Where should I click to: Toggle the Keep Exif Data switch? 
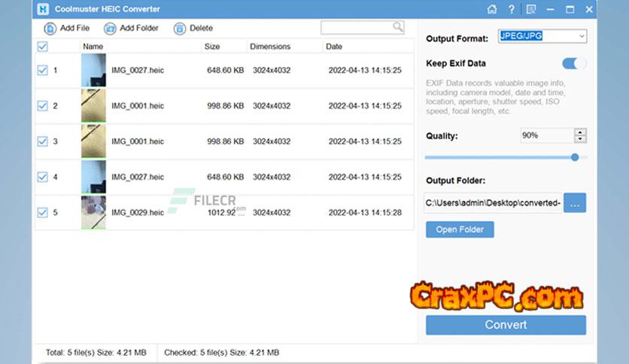point(574,64)
